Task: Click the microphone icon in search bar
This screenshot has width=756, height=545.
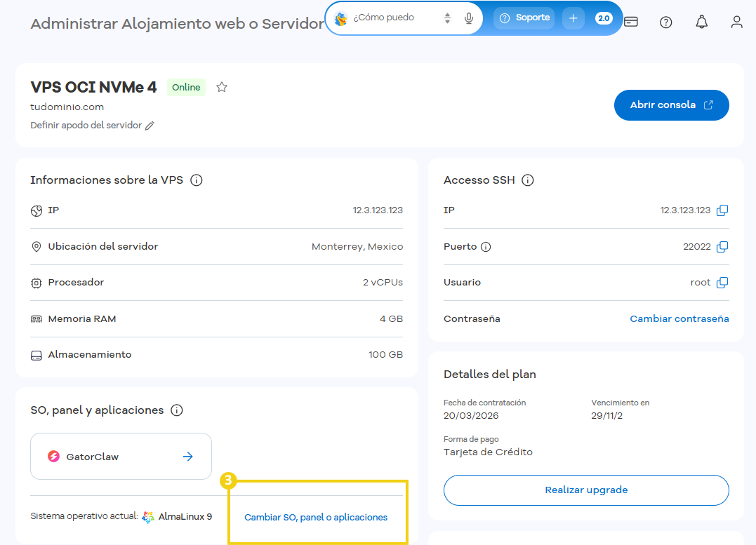Action: pos(469,18)
